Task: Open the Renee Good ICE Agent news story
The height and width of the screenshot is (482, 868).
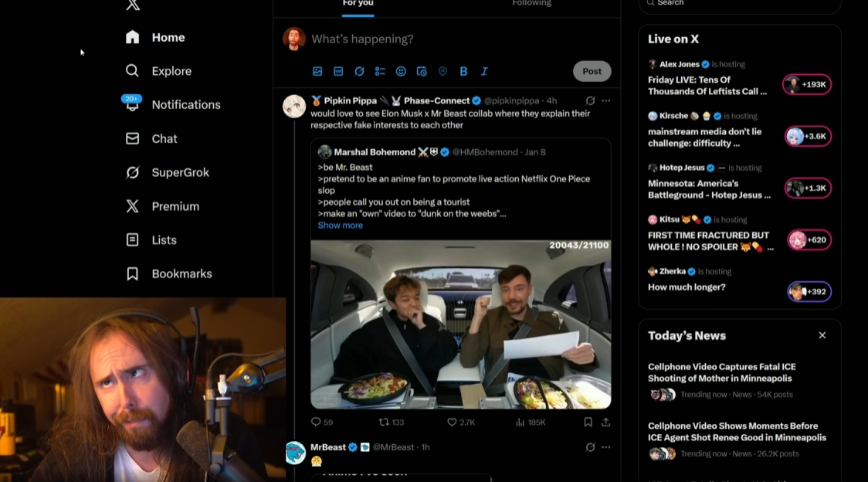Action: (737, 432)
